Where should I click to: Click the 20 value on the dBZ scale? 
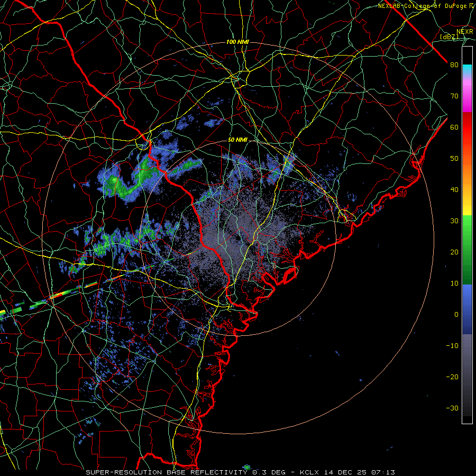[454, 252]
